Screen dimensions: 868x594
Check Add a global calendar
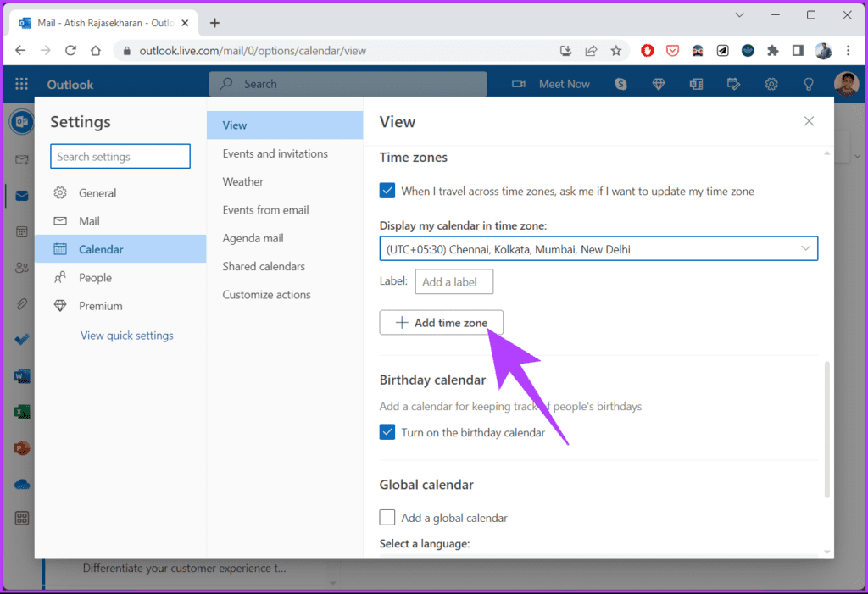click(x=387, y=517)
